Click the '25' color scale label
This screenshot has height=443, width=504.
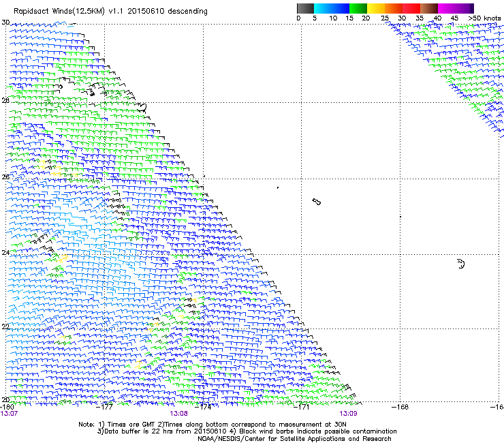(385, 18)
